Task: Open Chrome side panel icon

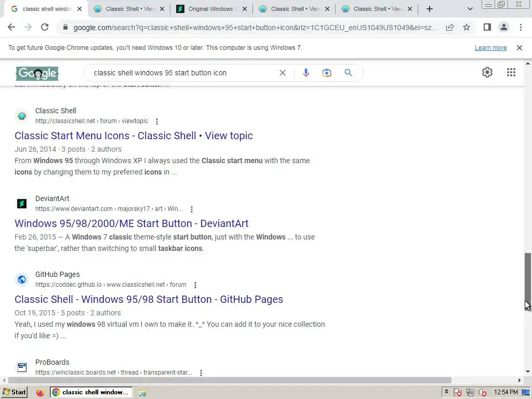Action: (487, 27)
